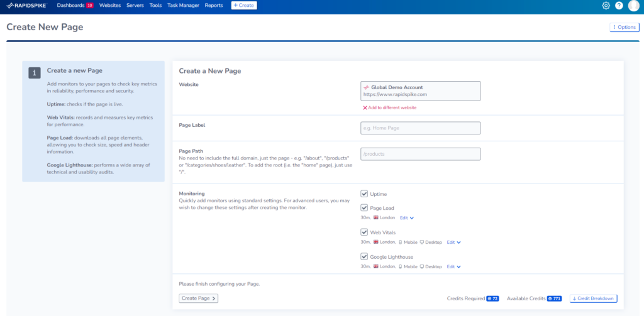Open the Dashboards menu

70,5
